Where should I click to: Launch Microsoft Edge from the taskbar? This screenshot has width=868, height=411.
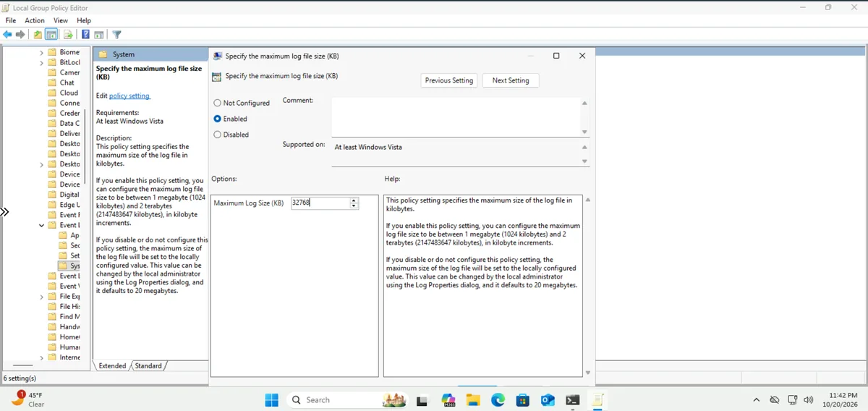pyautogui.click(x=498, y=399)
